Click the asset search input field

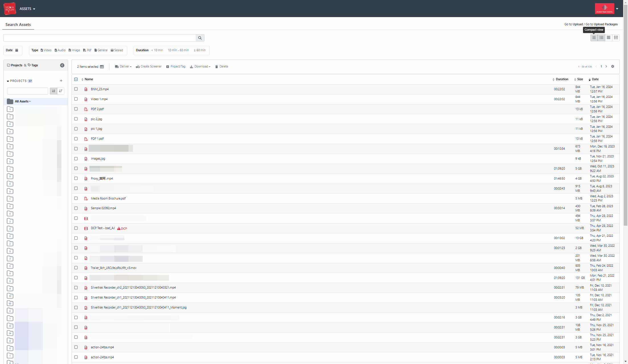point(100,38)
